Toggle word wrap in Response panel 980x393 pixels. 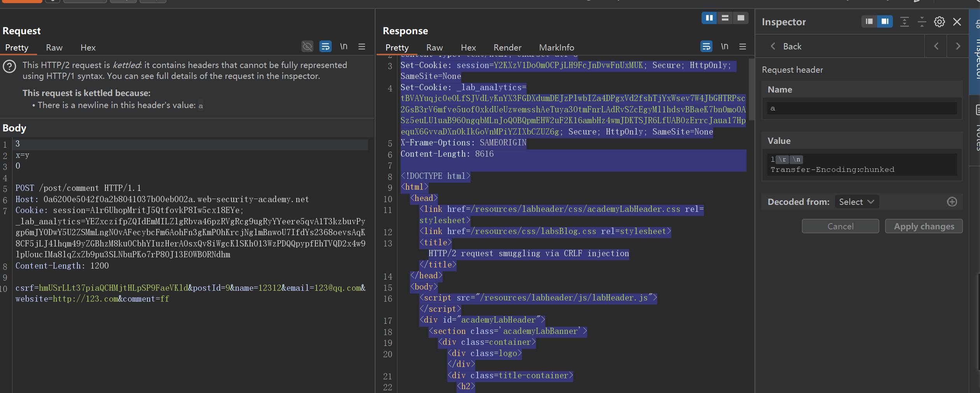point(706,47)
